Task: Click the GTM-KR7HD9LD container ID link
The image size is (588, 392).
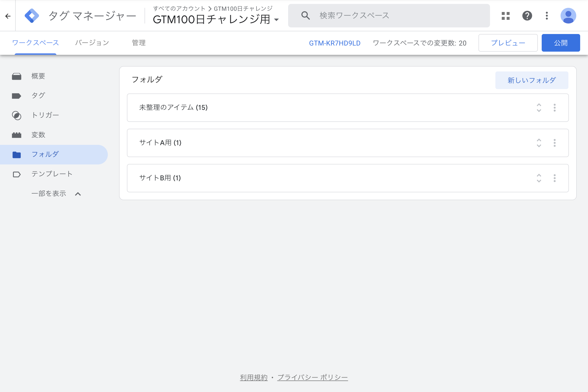Action: (x=335, y=43)
